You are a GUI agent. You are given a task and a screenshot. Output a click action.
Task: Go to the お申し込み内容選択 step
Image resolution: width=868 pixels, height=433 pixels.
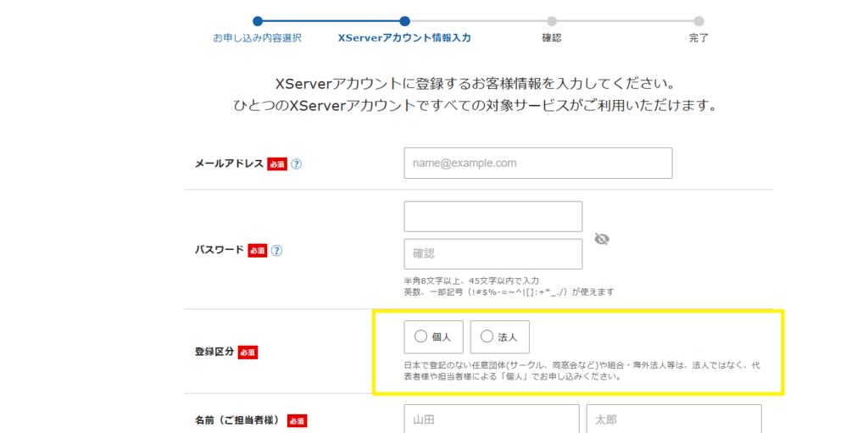[x=258, y=38]
